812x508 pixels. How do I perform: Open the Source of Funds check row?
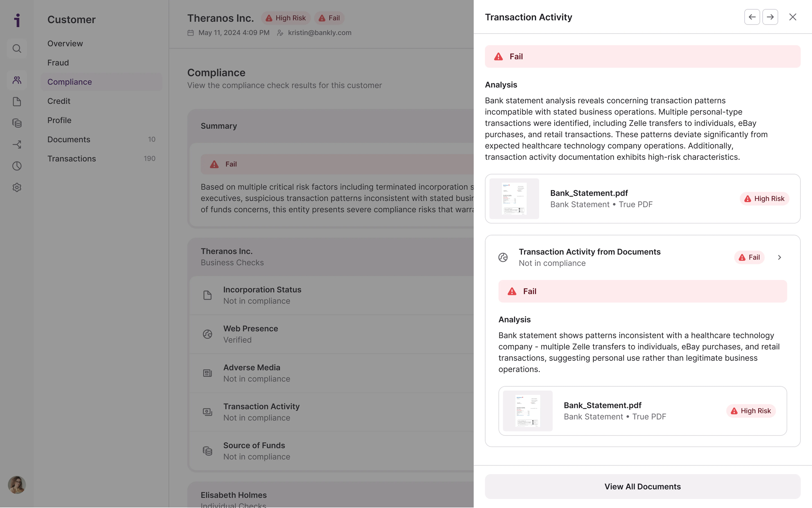click(332, 451)
